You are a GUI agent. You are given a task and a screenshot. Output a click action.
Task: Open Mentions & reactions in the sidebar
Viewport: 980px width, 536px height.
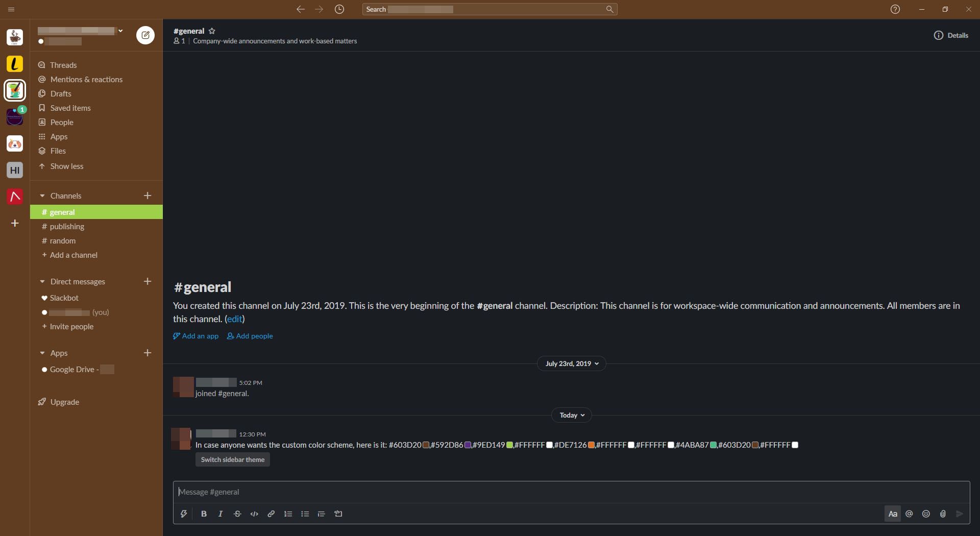[86, 80]
